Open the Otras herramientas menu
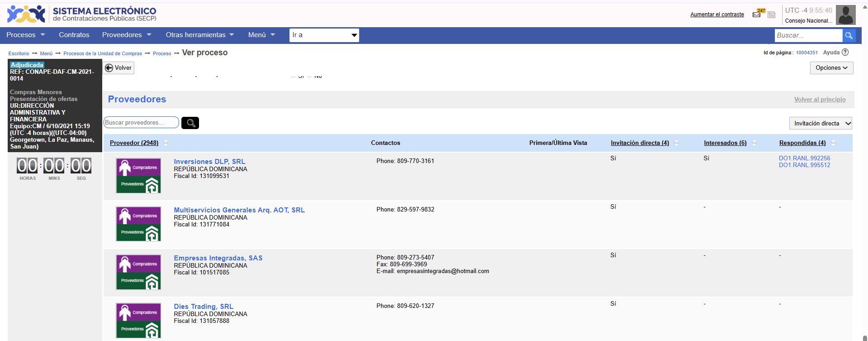868x341 pixels. pyautogui.click(x=199, y=35)
